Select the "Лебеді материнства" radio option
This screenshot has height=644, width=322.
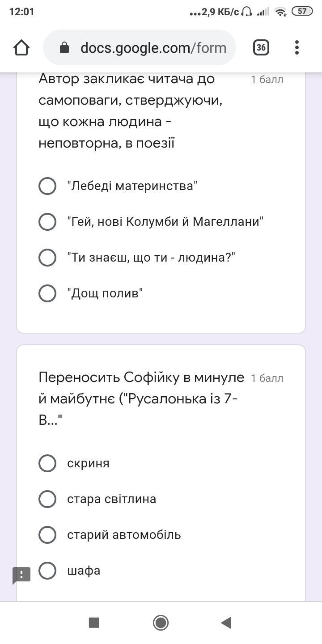tap(47, 186)
